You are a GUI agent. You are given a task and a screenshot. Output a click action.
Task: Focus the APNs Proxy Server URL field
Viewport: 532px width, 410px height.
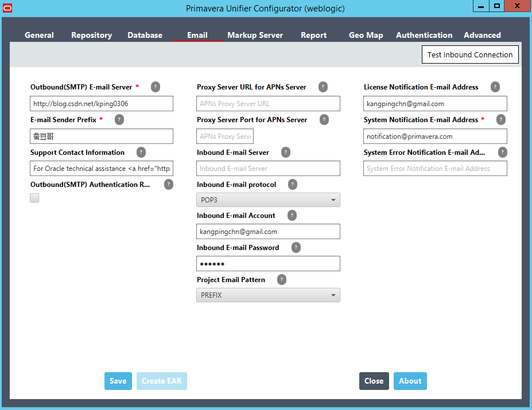click(x=268, y=103)
